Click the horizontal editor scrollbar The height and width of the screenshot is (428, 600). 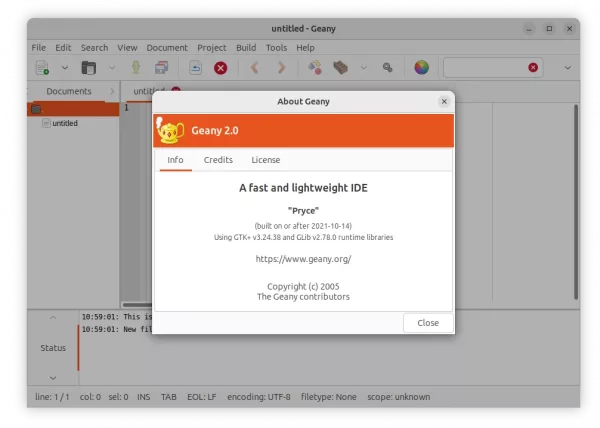tap(137, 305)
